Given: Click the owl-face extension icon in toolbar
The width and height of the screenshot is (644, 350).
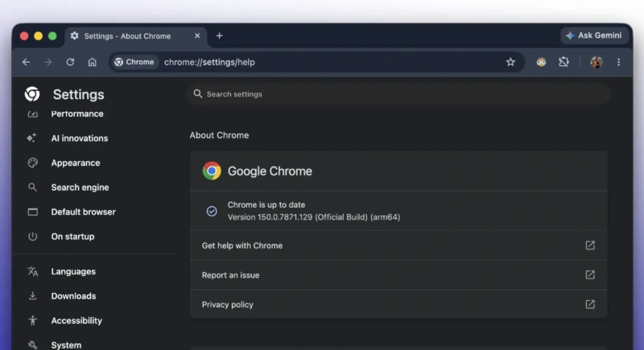Looking at the screenshot, I should [x=541, y=62].
